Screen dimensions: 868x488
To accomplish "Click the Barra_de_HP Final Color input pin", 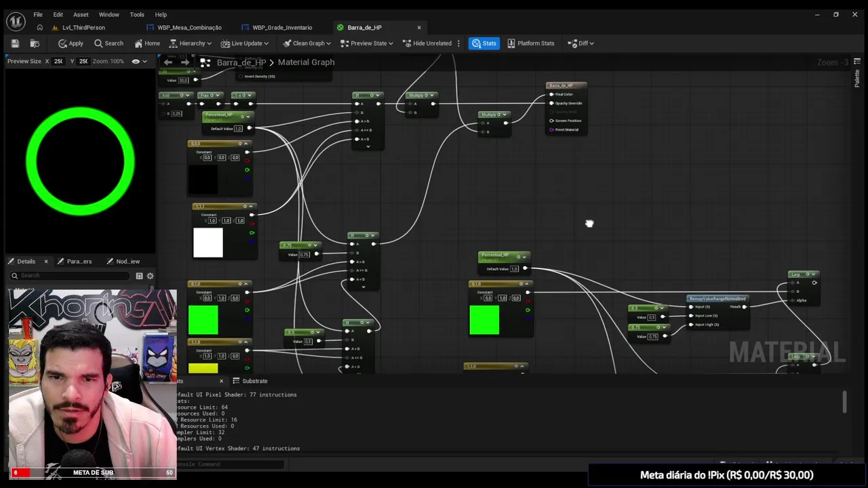I will [x=551, y=94].
